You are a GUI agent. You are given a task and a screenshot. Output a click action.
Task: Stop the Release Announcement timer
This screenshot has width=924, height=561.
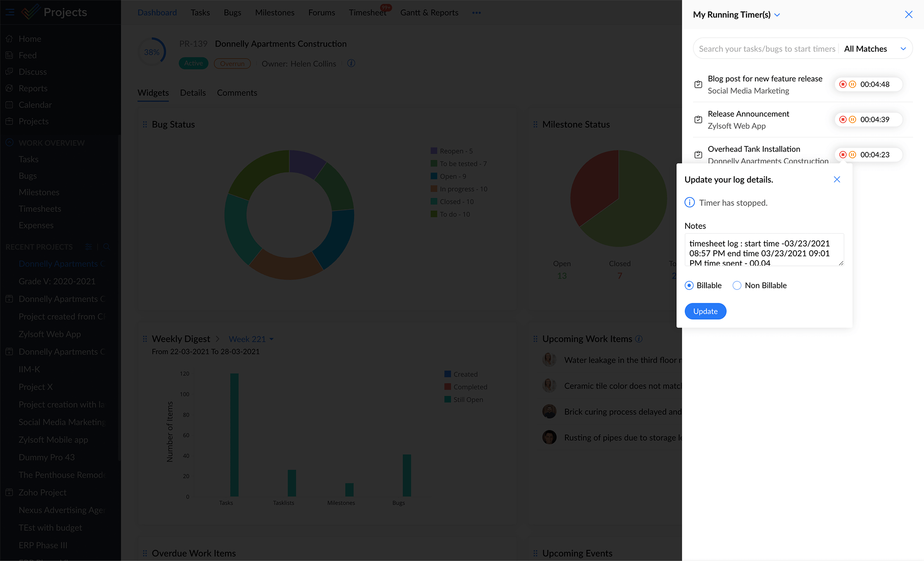[x=843, y=120]
